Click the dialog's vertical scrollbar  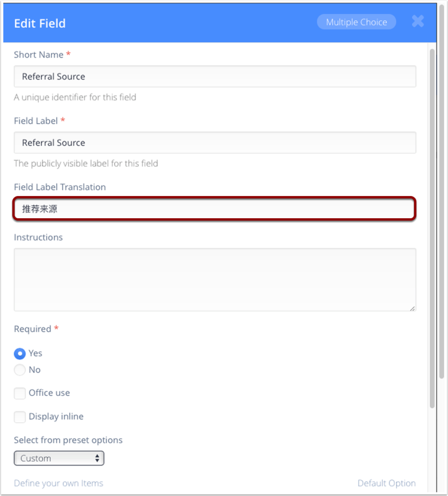tap(432, 225)
